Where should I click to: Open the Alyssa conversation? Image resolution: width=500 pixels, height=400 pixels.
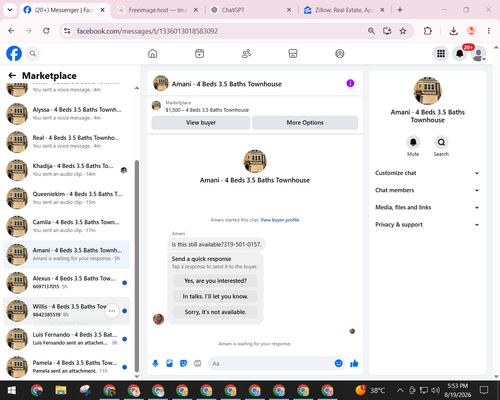(67, 114)
